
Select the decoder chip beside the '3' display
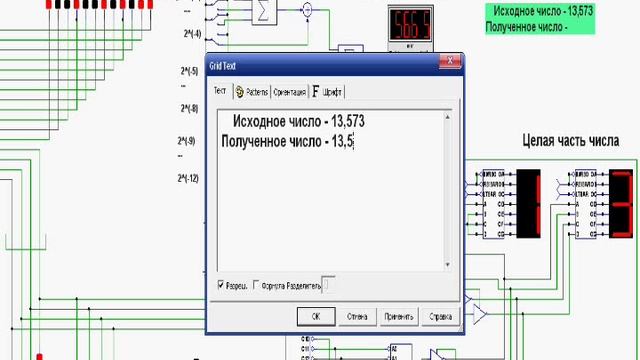pos(586,204)
